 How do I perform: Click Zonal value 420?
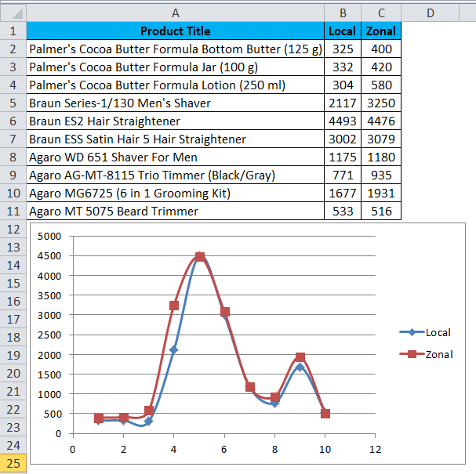click(381, 67)
